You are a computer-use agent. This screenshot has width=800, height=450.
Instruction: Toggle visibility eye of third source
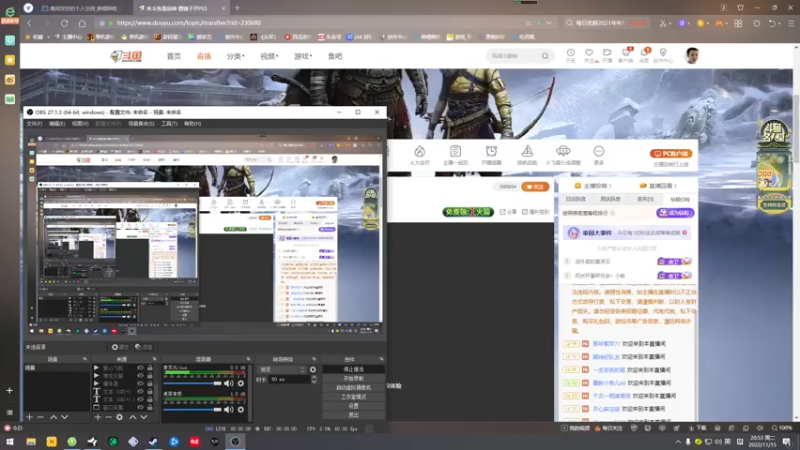pyautogui.click(x=140, y=383)
